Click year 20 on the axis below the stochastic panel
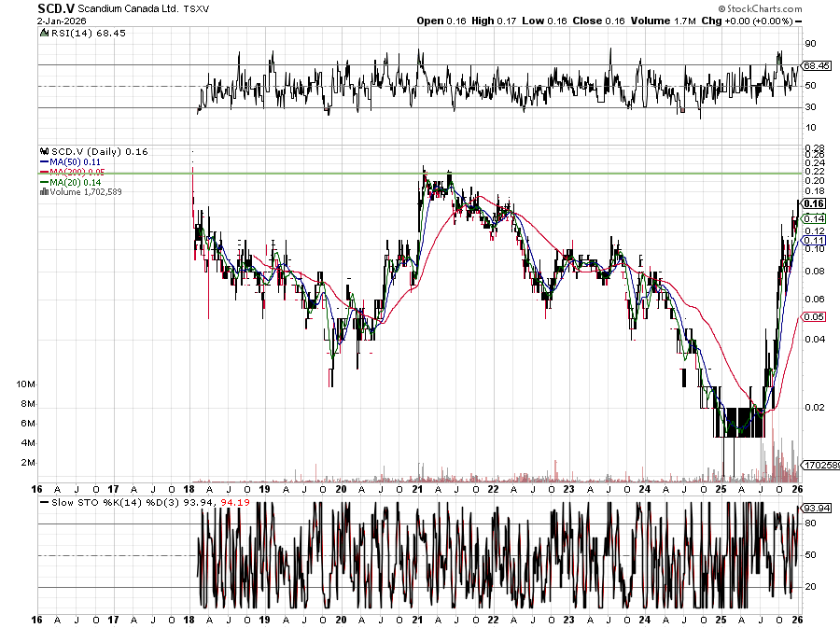 click(x=341, y=621)
